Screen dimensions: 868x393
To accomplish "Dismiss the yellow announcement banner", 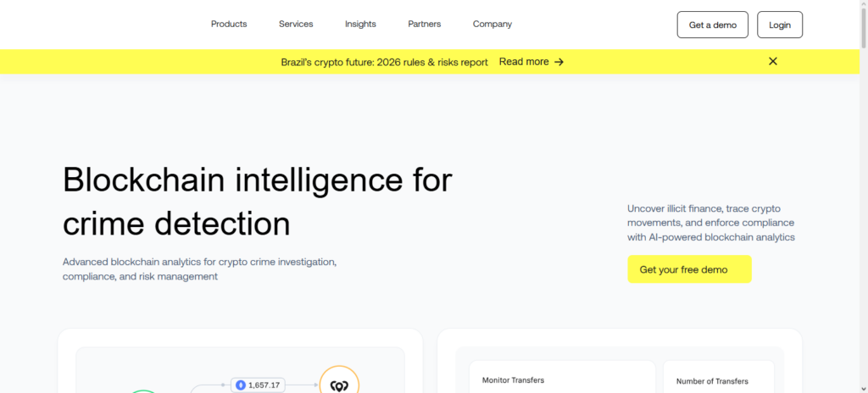I will pyautogui.click(x=773, y=62).
